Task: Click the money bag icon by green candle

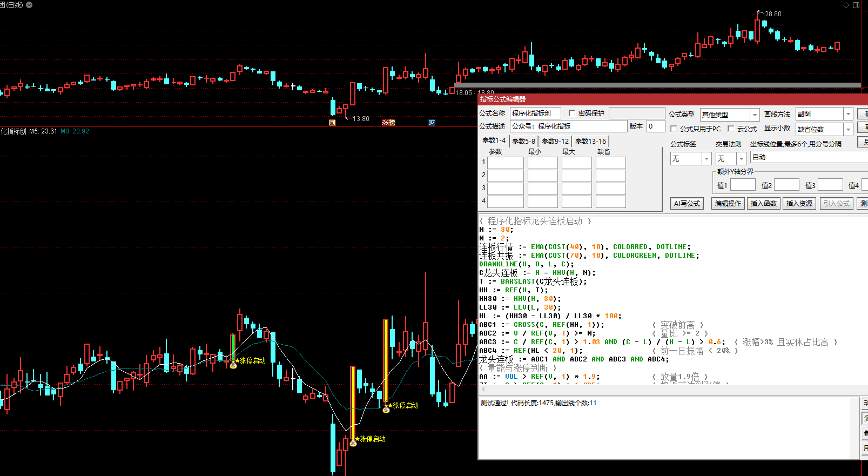Action: [x=233, y=366]
